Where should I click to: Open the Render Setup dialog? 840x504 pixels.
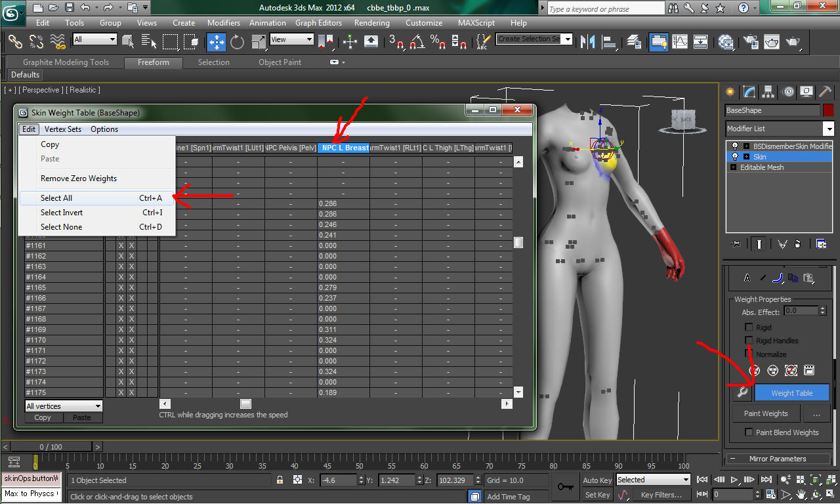[x=750, y=41]
